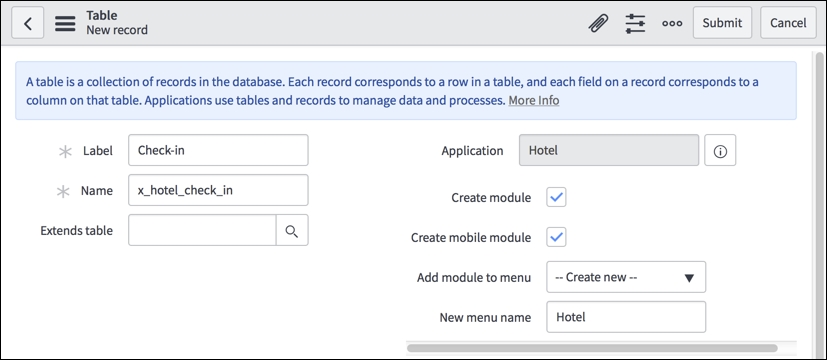Click the Name field x_hotel_check_in
This screenshot has width=827, height=360.
pos(218,190)
